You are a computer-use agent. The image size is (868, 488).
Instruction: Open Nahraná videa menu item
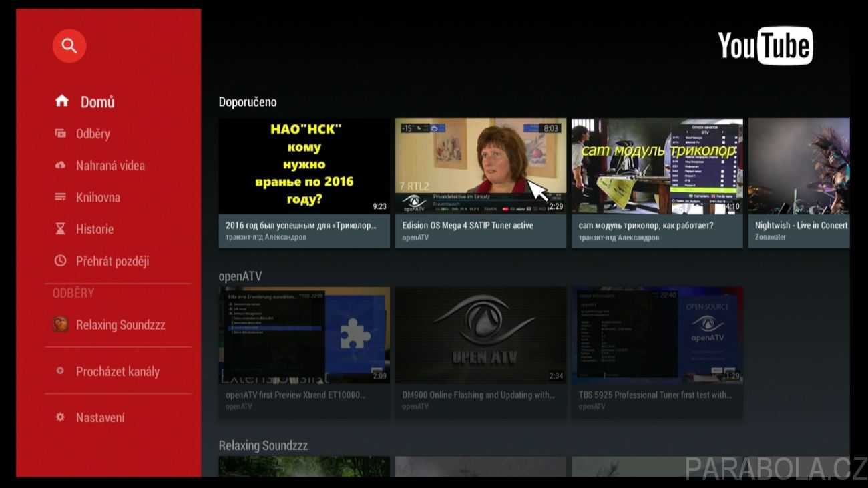(x=110, y=166)
